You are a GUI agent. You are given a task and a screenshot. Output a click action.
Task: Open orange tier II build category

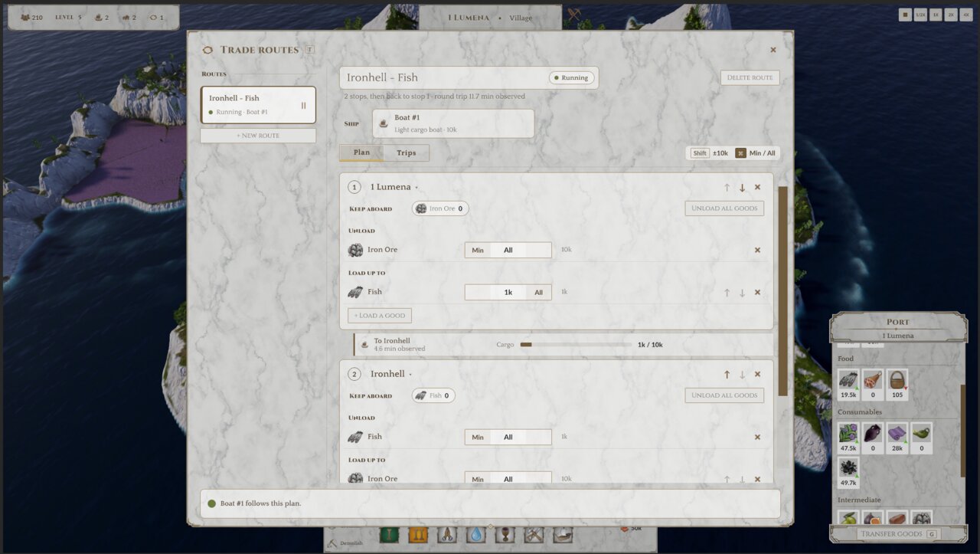[418, 535]
